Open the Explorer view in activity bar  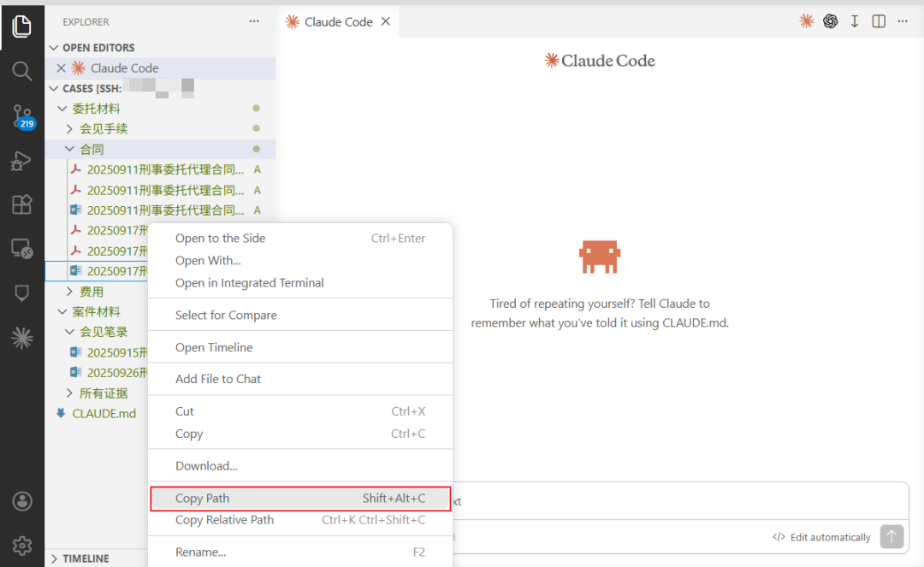pyautogui.click(x=21, y=27)
